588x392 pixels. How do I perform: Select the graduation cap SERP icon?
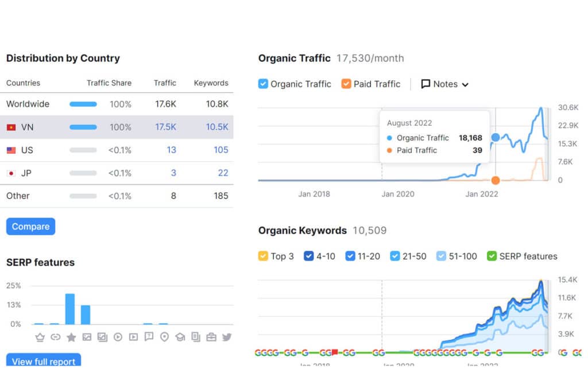[x=180, y=337]
